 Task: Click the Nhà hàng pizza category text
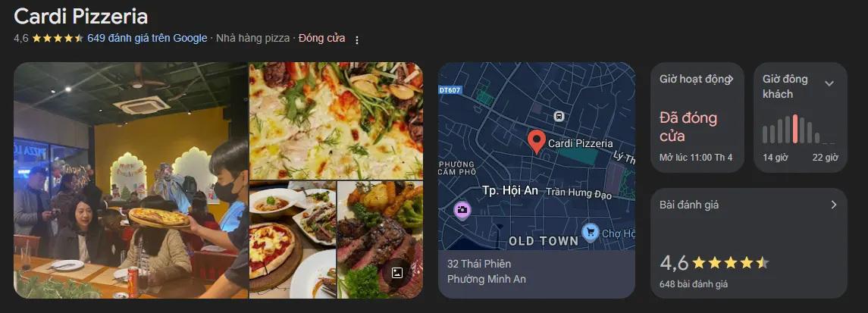[253, 38]
